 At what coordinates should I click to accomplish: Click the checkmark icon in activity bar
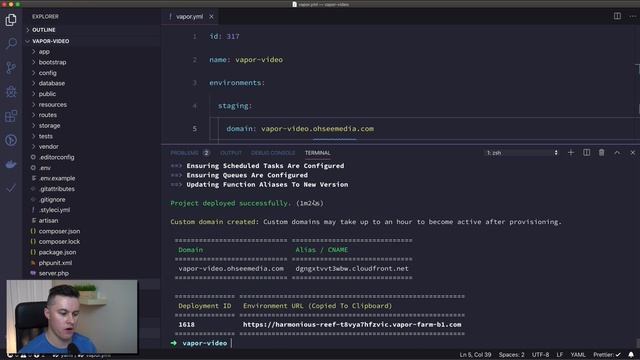click(11, 188)
